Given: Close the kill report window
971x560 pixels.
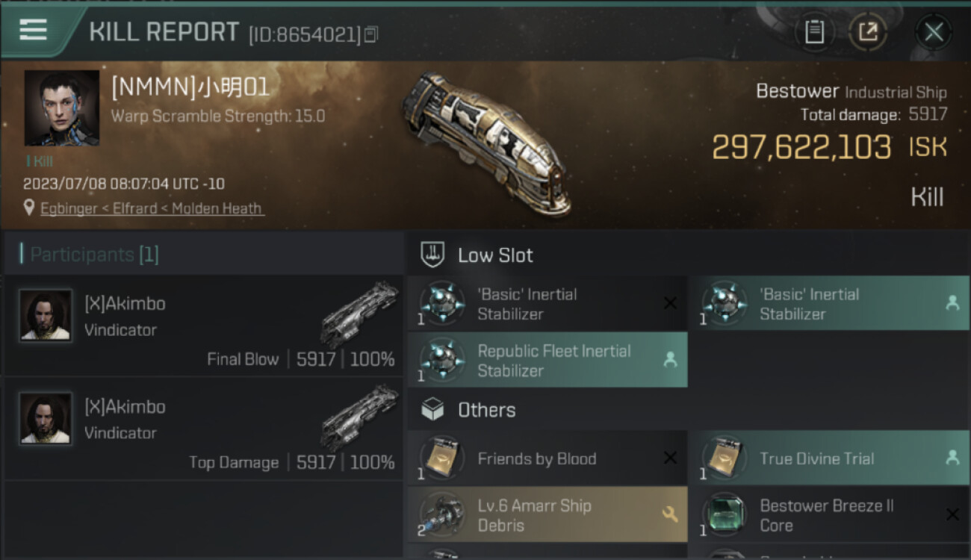Looking at the screenshot, I should (x=934, y=31).
